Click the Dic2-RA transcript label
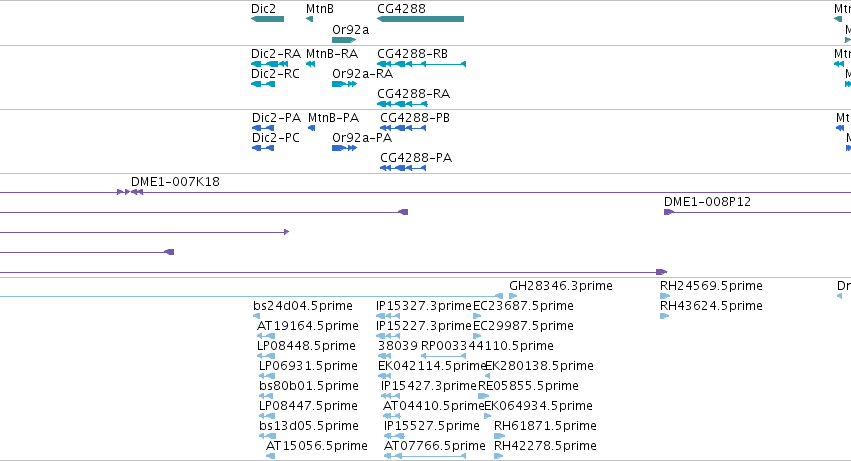The image size is (851, 461). tap(276, 54)
